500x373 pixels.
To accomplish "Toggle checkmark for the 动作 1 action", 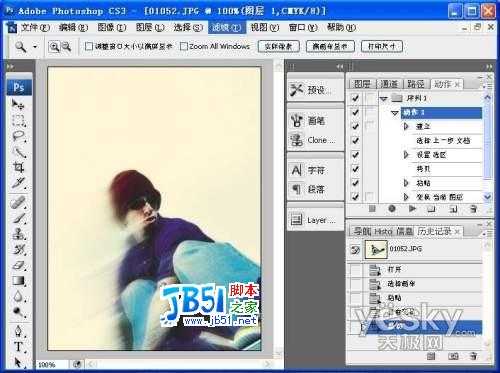I will (x=355, y=112).
